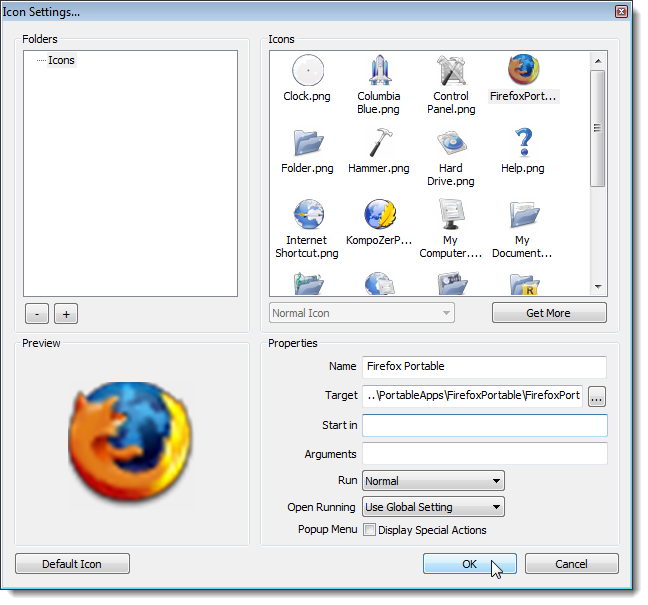Enable Display Special Actions checkbox
The height and width of the screenshot is (605, 648).
369,529
